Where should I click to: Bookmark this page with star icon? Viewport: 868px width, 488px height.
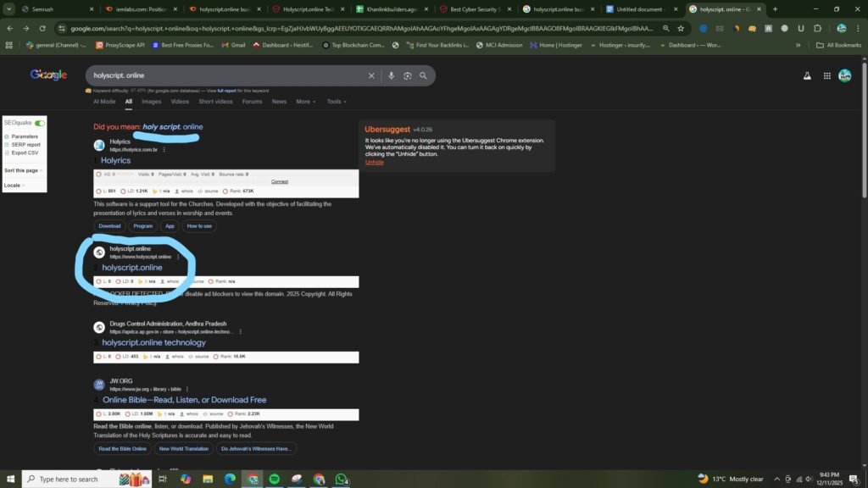click(680, 28)
